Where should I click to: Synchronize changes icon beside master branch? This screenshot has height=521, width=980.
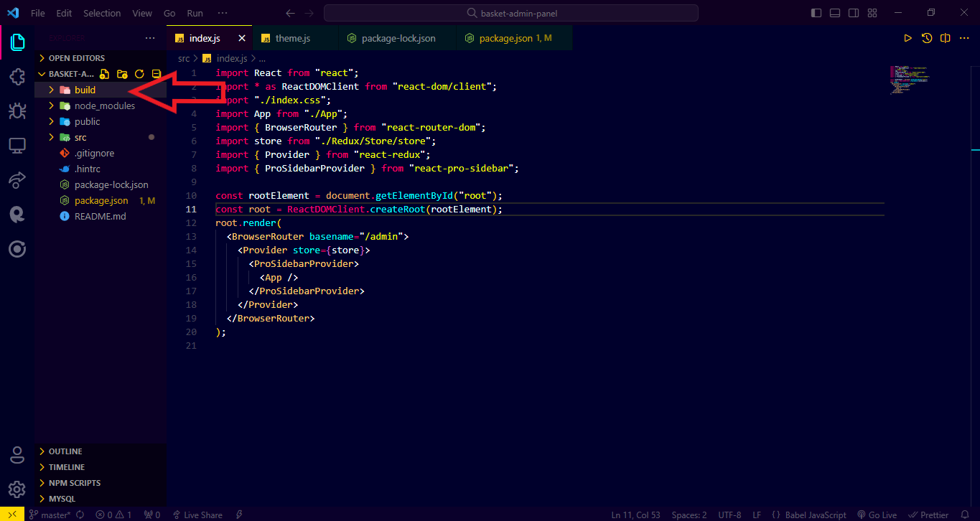(x=80, y=515)
